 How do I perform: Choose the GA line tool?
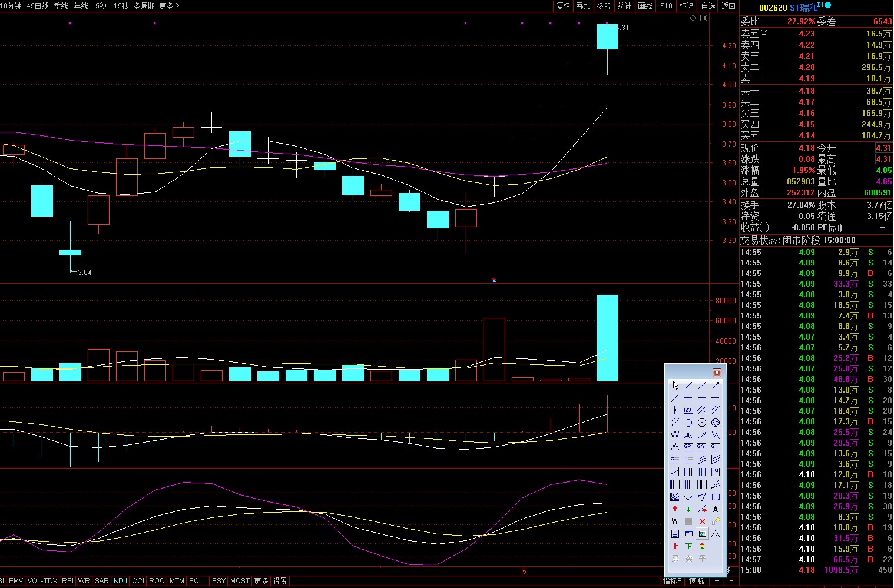coord(702,447)
